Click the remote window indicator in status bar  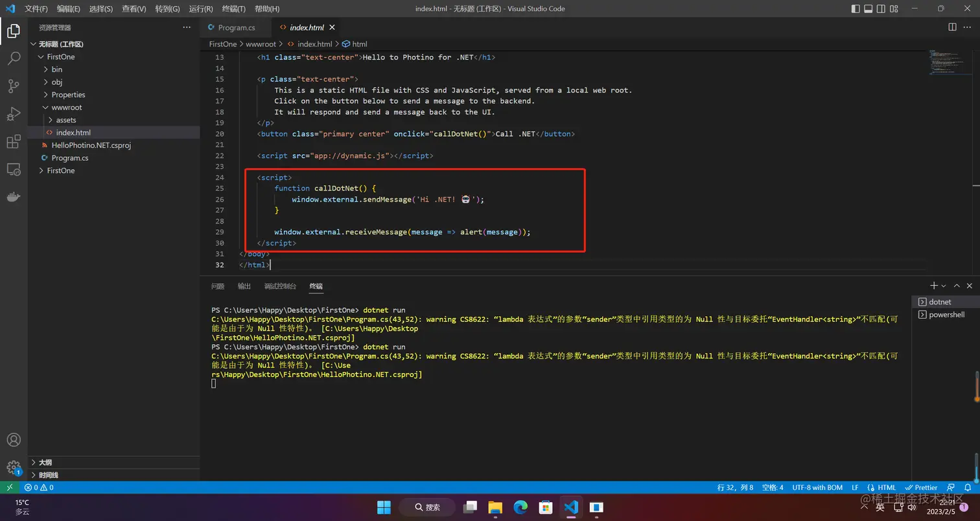tap(10, 487)
